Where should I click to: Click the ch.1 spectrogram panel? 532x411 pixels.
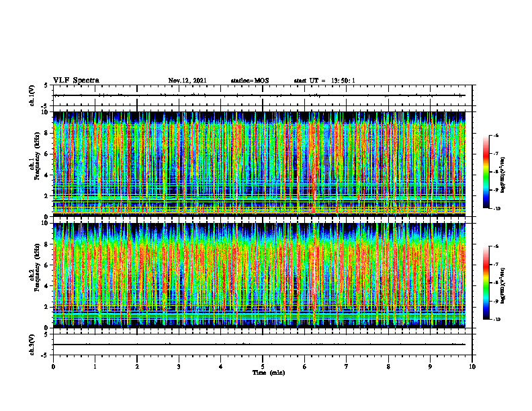pos(259,164)
